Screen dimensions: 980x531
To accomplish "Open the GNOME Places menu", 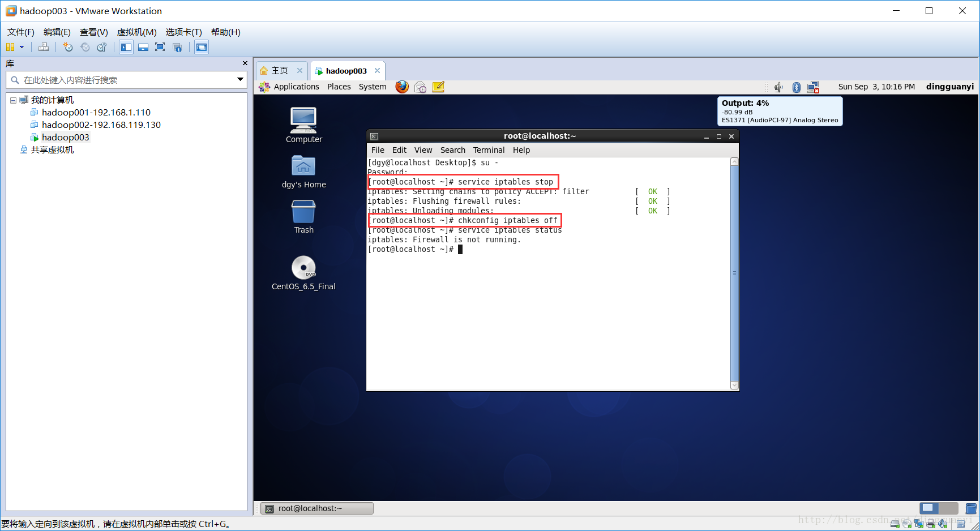I will click(339, 87).
